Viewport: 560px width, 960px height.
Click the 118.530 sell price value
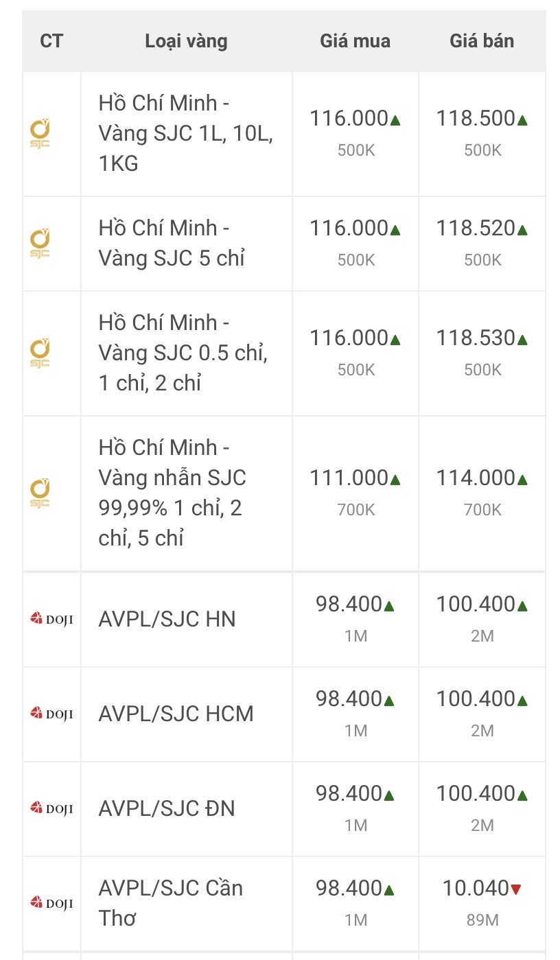pyautogui.click(x=476, y=338)
